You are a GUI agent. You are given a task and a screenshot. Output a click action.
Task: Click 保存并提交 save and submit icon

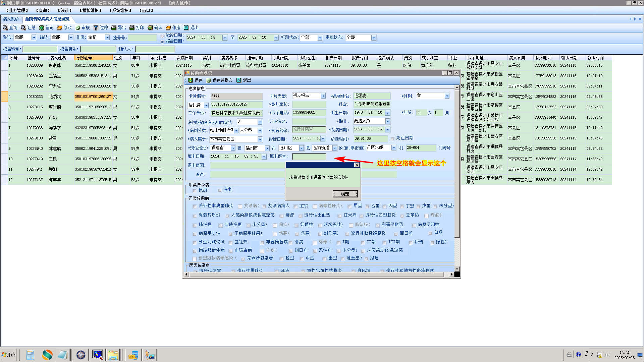209,80
